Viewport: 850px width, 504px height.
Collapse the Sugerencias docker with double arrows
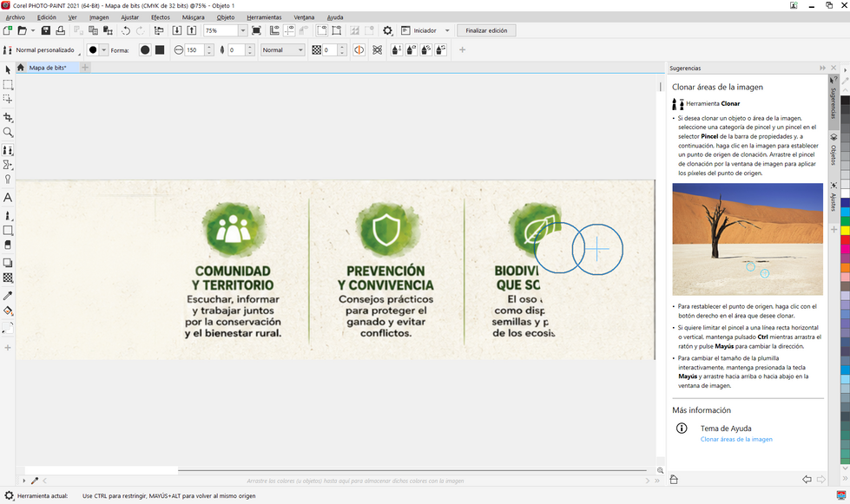pos(822,68)
